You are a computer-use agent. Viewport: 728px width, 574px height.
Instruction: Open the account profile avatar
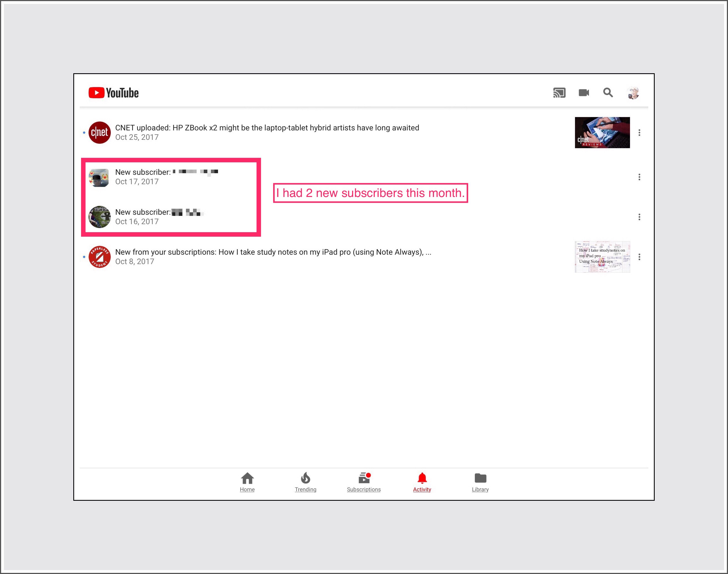633,93
